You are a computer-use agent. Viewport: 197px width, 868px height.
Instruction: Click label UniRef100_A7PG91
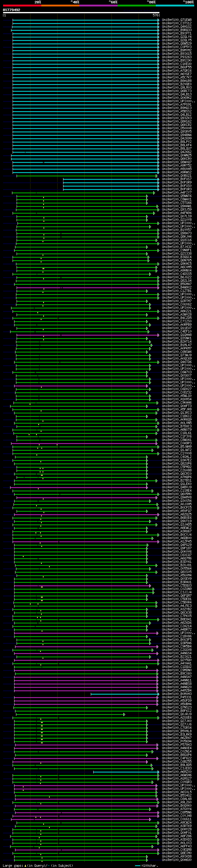[x=177, y=104]
